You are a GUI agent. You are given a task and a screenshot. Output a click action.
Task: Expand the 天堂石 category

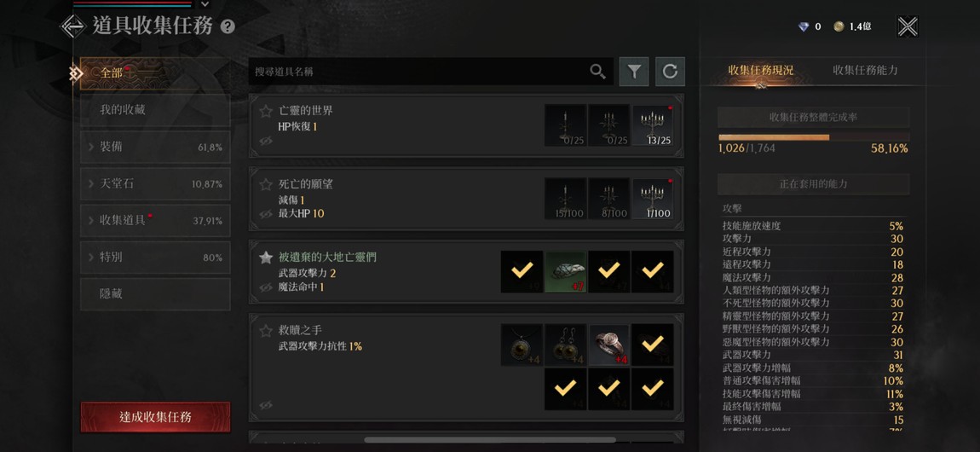pos(155,184)
